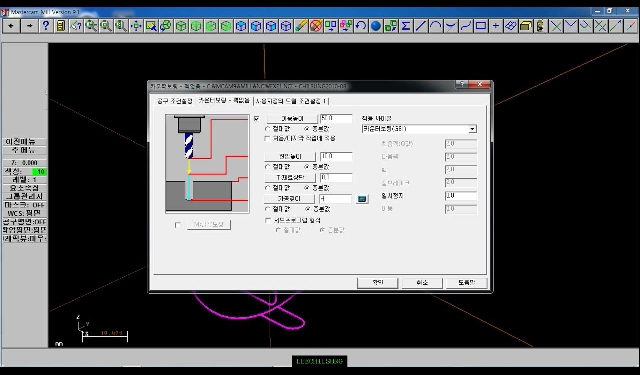Click the green 색상 10 color swatch
Image resolution: width=640 pixels, height=375 pixels.
[40, 172]
